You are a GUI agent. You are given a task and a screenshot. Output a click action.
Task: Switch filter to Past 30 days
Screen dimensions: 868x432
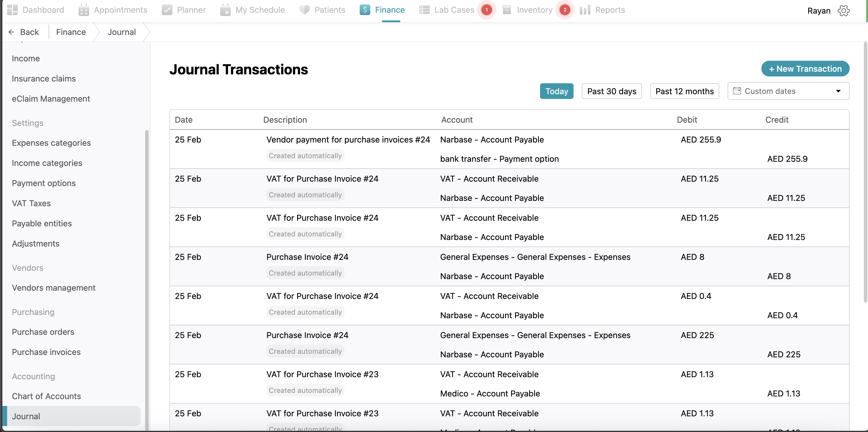[611, 91]
